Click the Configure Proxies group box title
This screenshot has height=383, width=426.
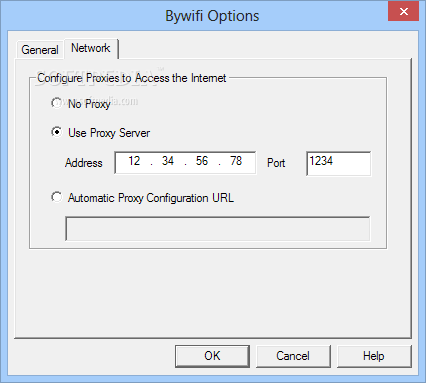coord(132,78)
